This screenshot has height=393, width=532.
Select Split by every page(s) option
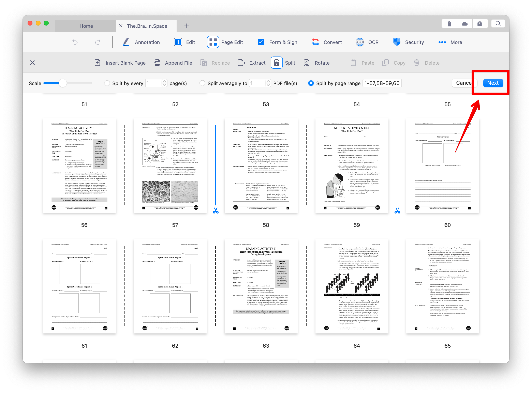(x=107, y=83)
